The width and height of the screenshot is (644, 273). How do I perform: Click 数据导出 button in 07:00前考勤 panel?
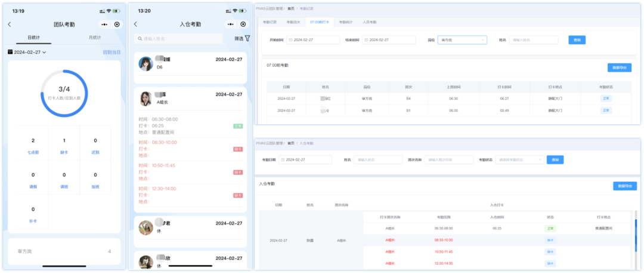pyautogui.click(x=619, y=68)
